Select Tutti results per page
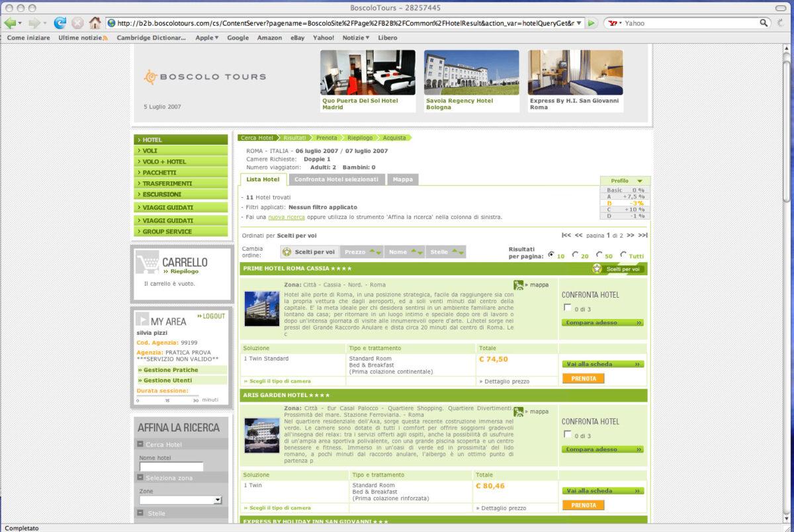794x532 pixels. pyautogui.click(x=623, y=255)
